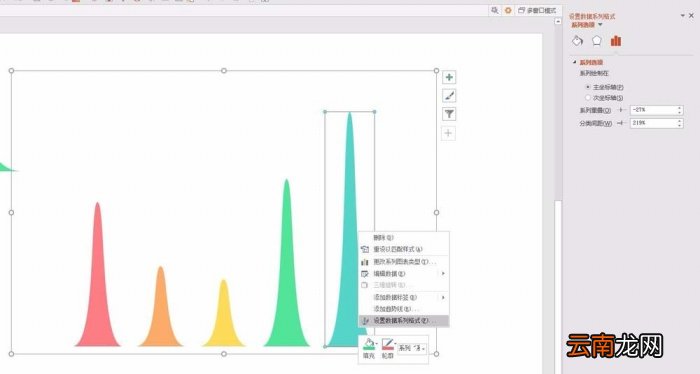Adjust the 系列重叠 slider handle
700x374 pixels.
[621, 110]
